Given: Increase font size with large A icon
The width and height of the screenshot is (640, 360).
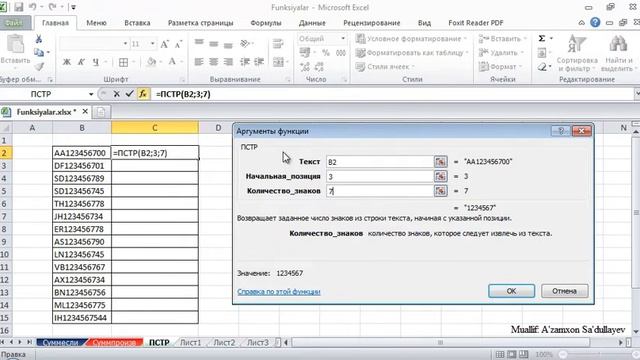Looking at the screenshot, I should point(164,44).
